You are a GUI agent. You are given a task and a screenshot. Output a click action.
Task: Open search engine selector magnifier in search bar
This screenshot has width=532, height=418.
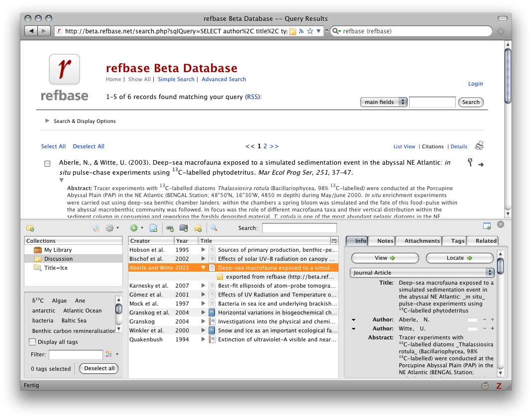click(336, 31)
